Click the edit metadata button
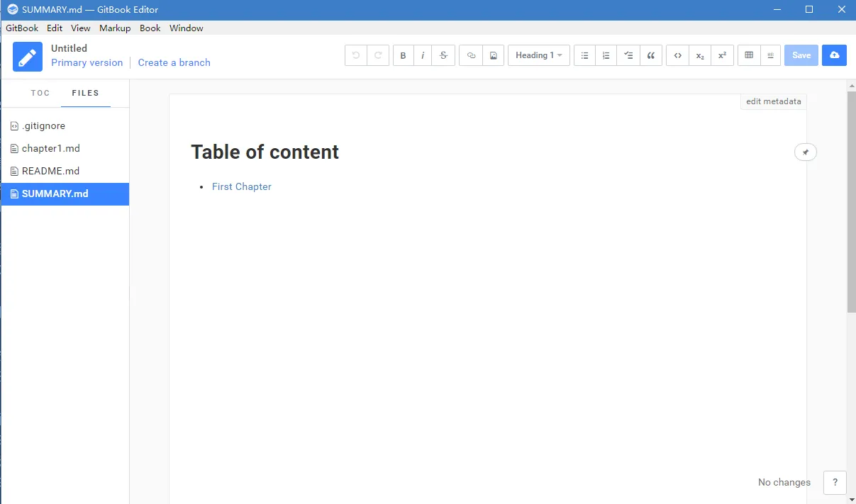 (773, 101)
